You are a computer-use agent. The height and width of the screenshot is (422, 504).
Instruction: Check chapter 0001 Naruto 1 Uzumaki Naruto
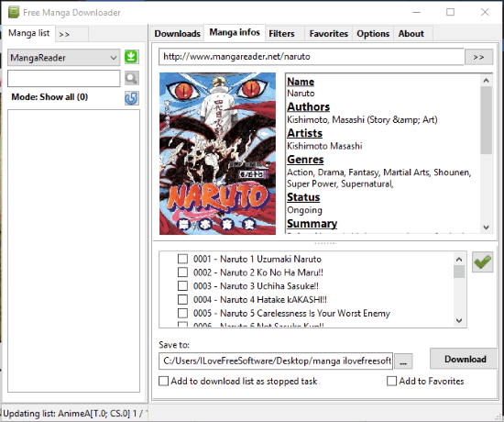tap(182, 259)
